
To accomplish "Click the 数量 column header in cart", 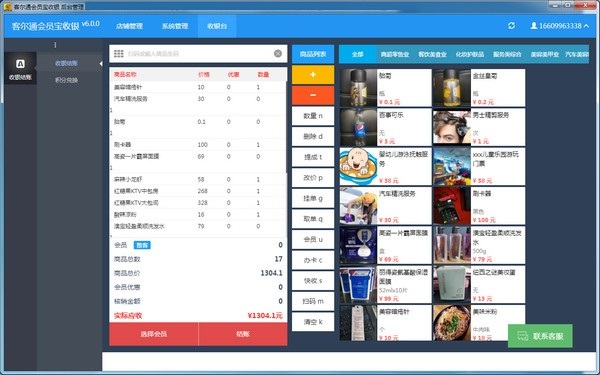I will (x=263, y=75).
